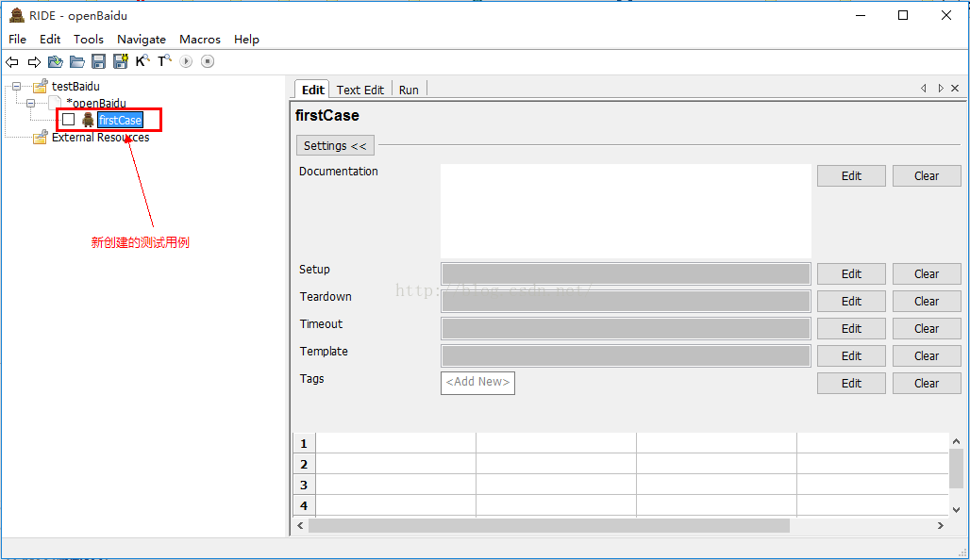Image resolution: width=970 pixels, height=560 pixels.
Task: Collapse the Settings section
Action: click(335, 146)
